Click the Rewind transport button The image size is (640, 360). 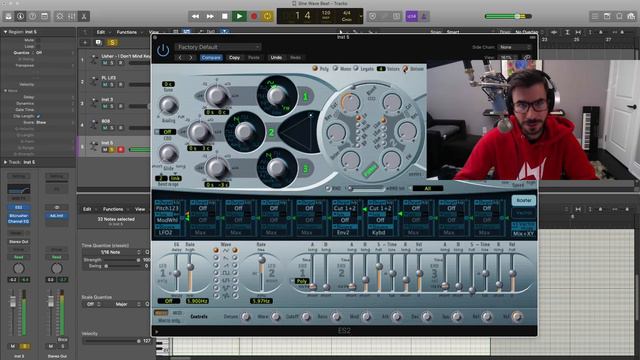point(196,16)
